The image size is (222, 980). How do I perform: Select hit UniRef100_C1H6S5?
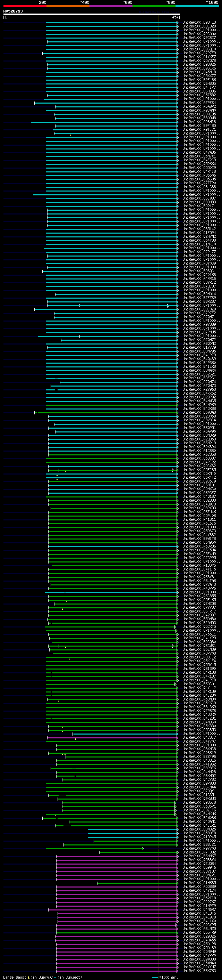point(199,883)
